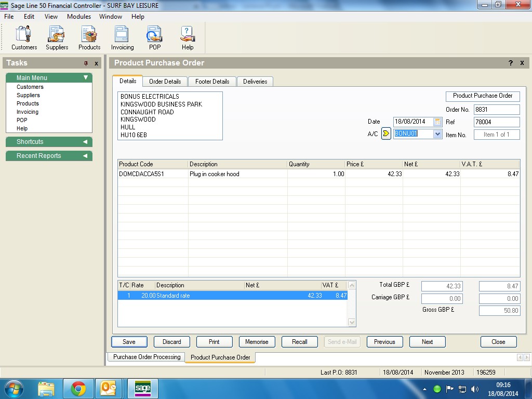The width and height of the screenshot is (532, 399).
Task: Expand the A/C account dropdown
Action: point(437,134)
